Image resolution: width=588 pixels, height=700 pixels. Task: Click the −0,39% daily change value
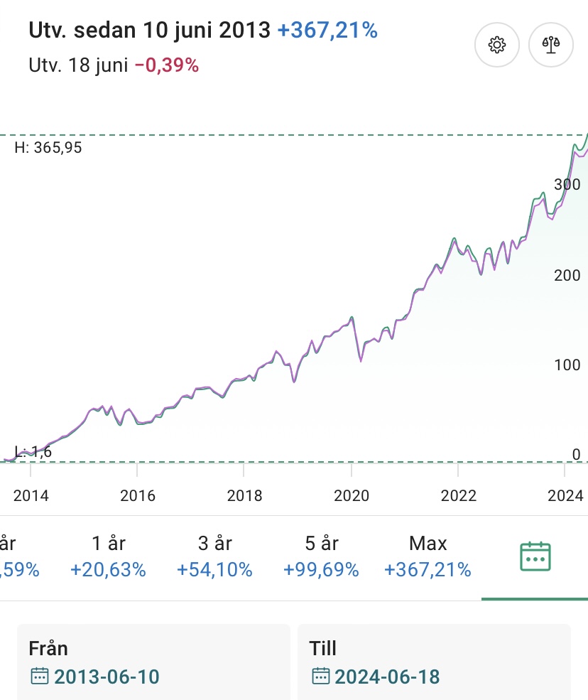(x=166, y=65)
